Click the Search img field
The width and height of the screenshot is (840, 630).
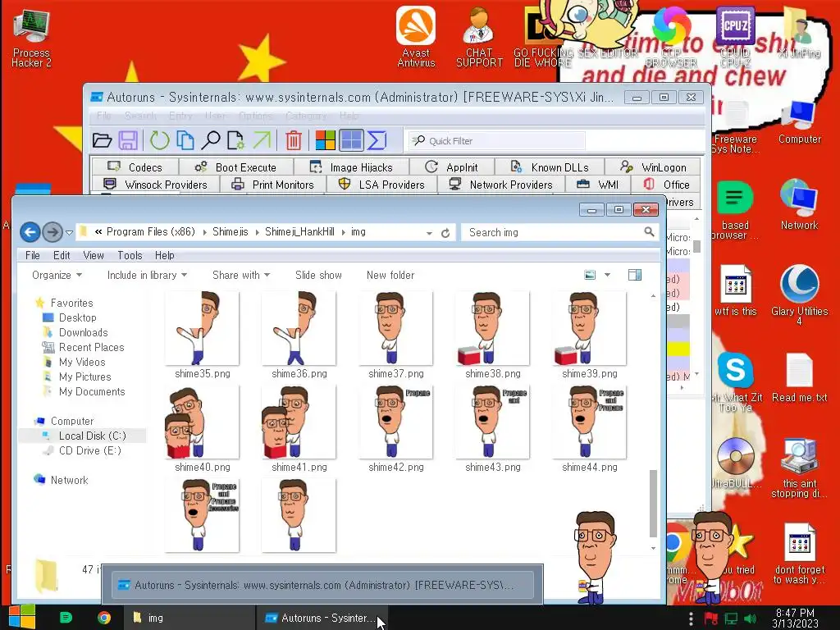[559, 232]
